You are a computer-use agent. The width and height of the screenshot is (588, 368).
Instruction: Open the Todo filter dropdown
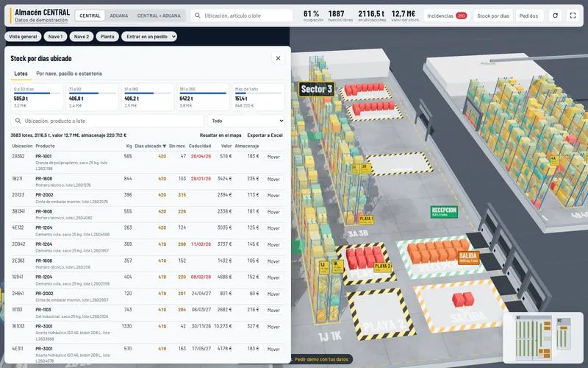tap(246, 121)
